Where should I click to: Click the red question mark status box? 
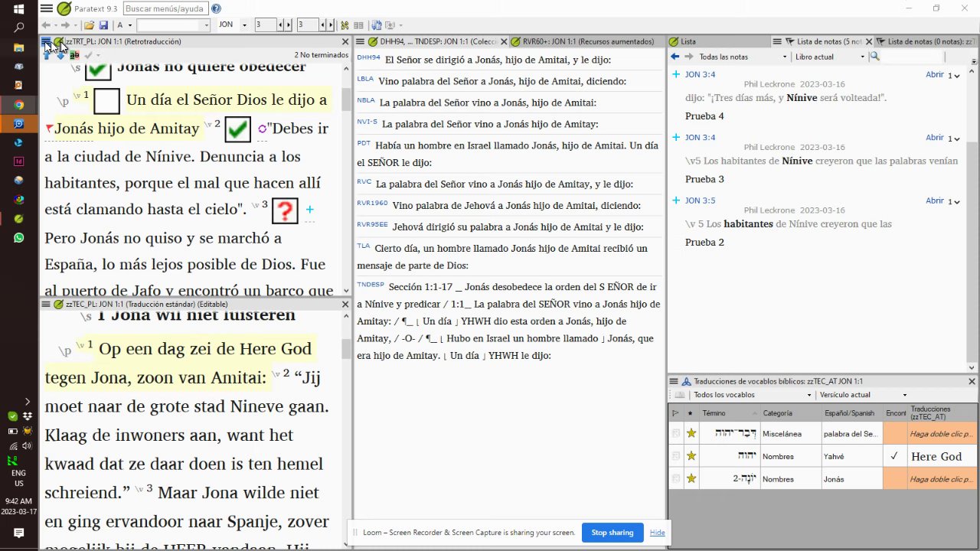[x=285, y=210]
